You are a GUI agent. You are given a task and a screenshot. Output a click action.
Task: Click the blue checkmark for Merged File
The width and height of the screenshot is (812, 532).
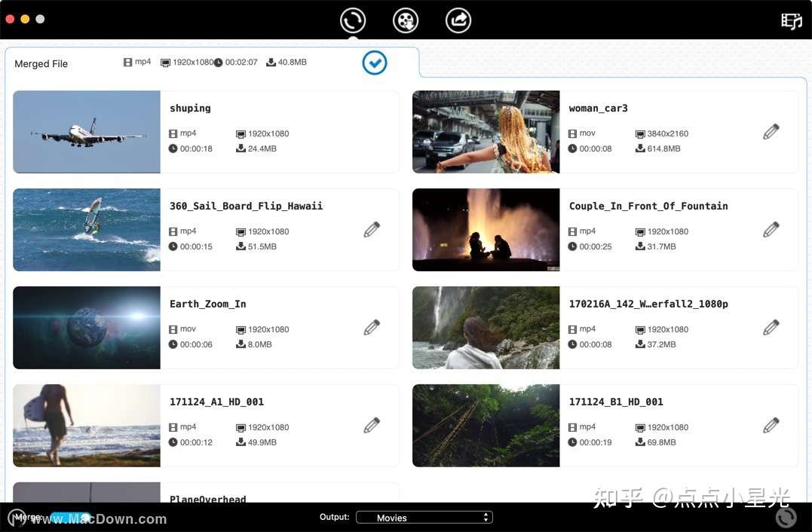375,63
